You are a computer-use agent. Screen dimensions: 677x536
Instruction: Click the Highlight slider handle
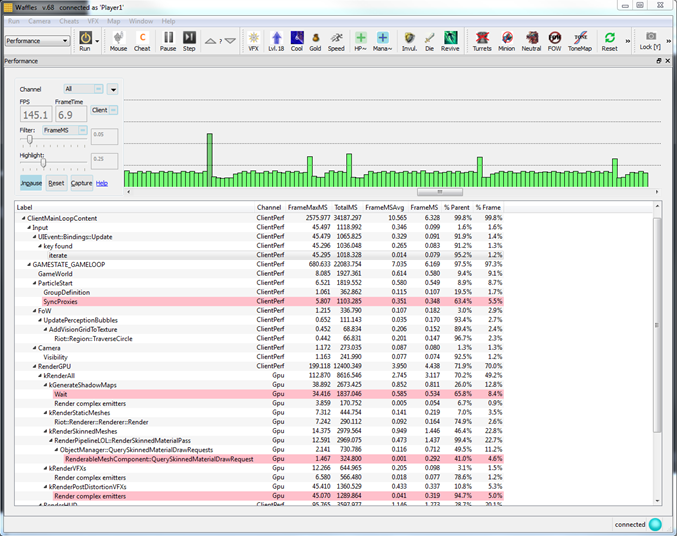(x=43, y=163)
